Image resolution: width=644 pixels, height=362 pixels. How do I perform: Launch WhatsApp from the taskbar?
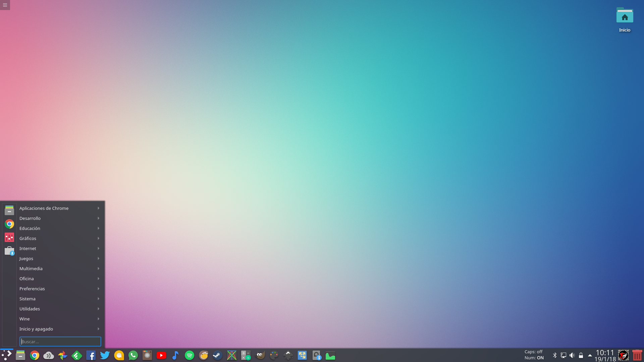point(133,355)
